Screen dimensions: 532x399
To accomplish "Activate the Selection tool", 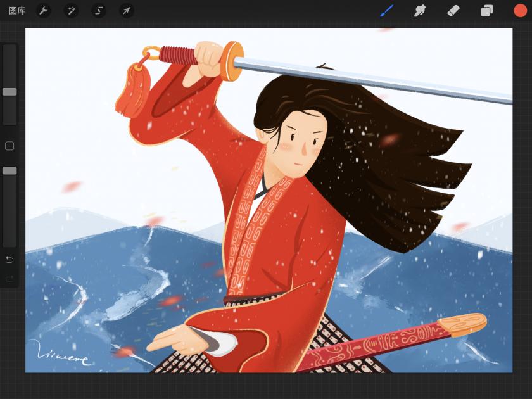I will tap(99, 11).
